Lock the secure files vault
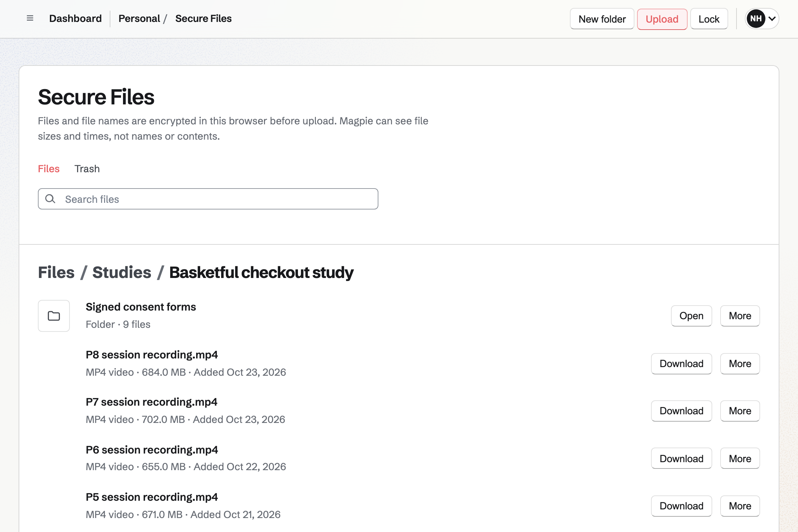The image size is (798, 532). [709, 19]
